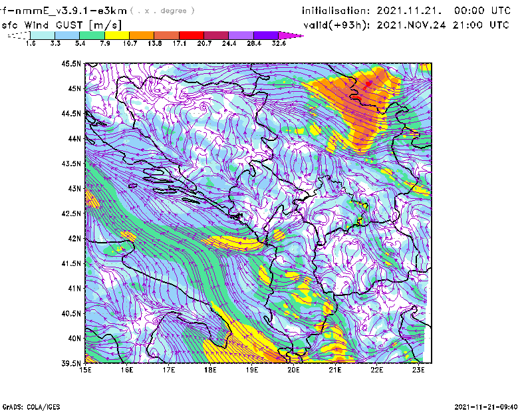This screenshot has height=411, width=532.
Task: Click the 41.5N latitude label
Action: (x=71, y=263)
